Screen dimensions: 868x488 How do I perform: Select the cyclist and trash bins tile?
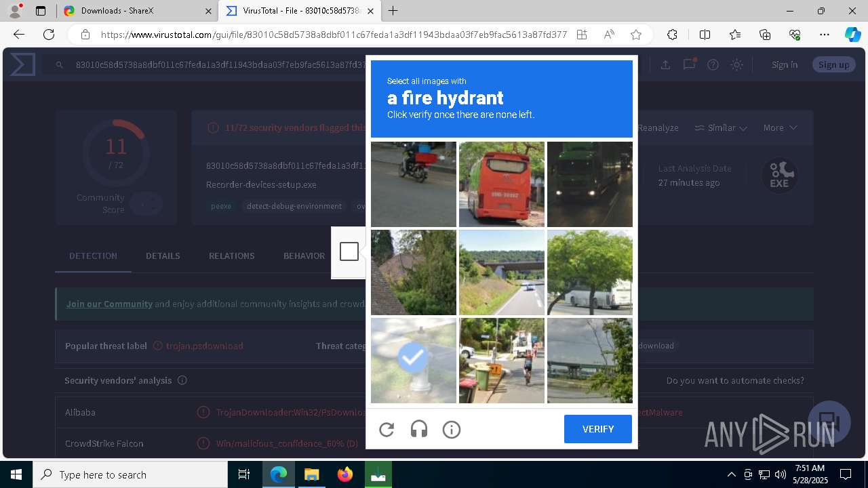502,361
